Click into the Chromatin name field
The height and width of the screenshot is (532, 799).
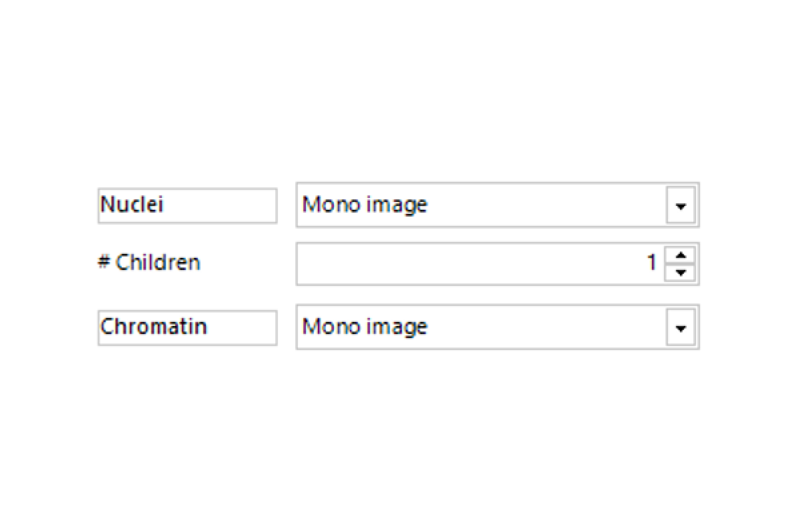[187, 328]
